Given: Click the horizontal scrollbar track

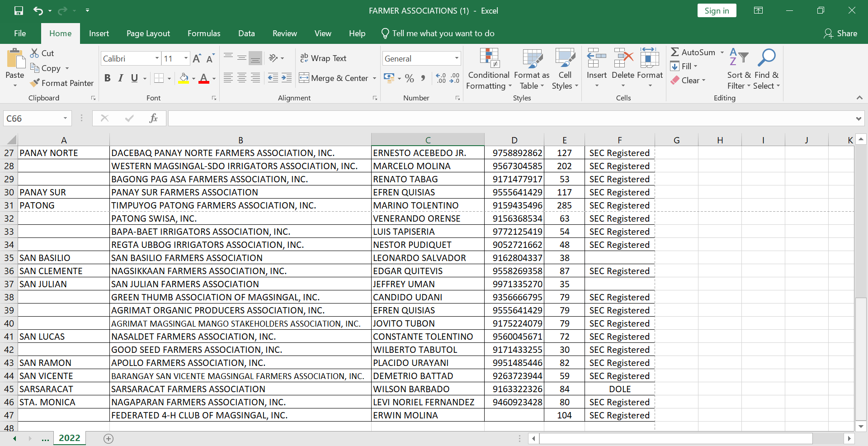Looking at the screenshot, I should (827, 438).
